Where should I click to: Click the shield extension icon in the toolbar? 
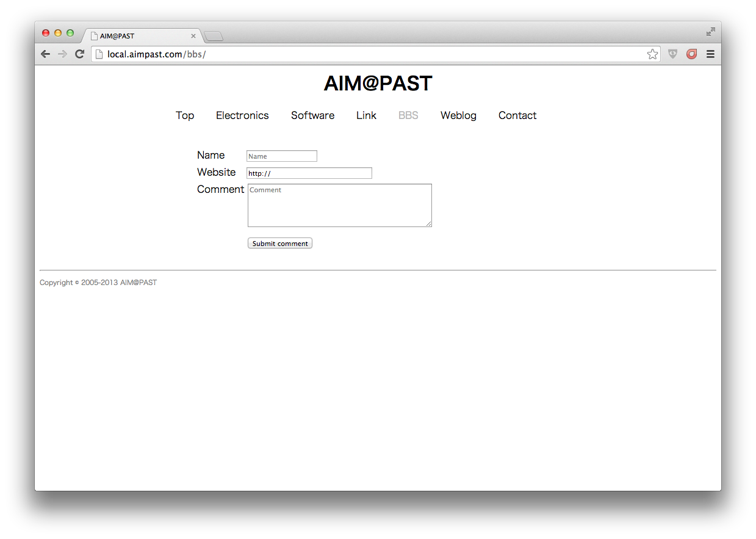[x=672, y=54]
